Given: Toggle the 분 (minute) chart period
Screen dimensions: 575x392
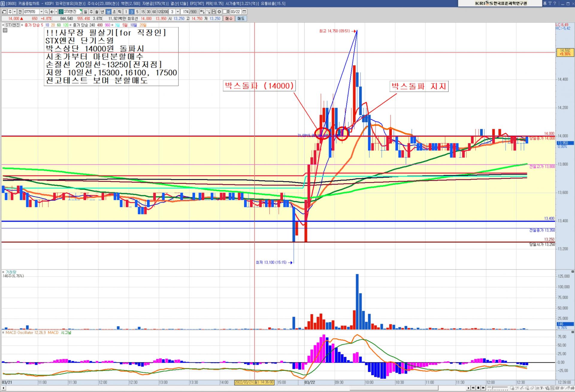Looking at the screenshot, I should pos(108,12).
